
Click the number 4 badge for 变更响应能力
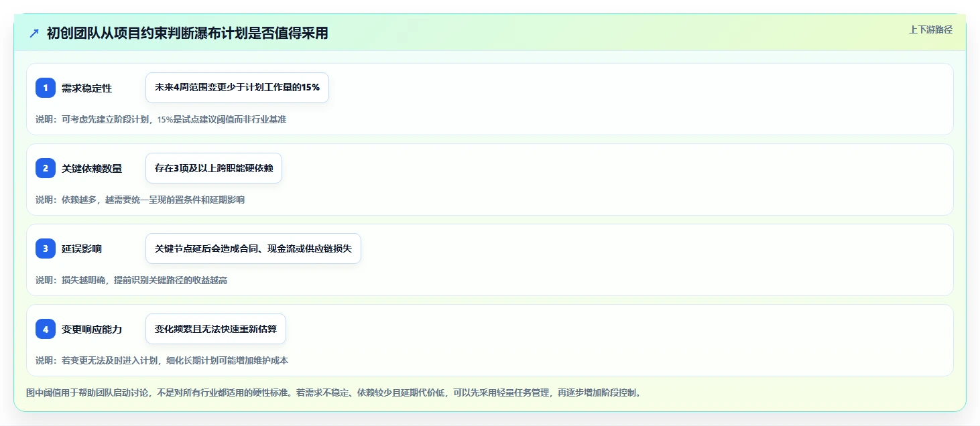coord(46,329)
